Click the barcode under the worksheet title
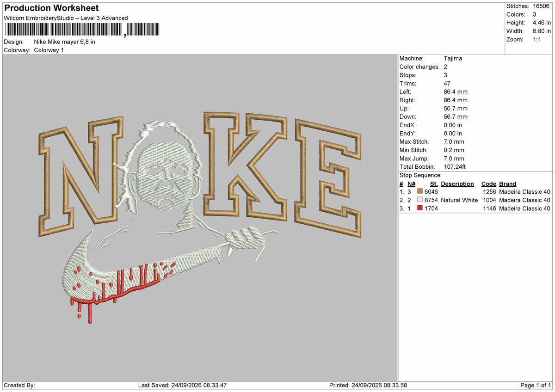The image size is (555, 392). click(82, 30)
